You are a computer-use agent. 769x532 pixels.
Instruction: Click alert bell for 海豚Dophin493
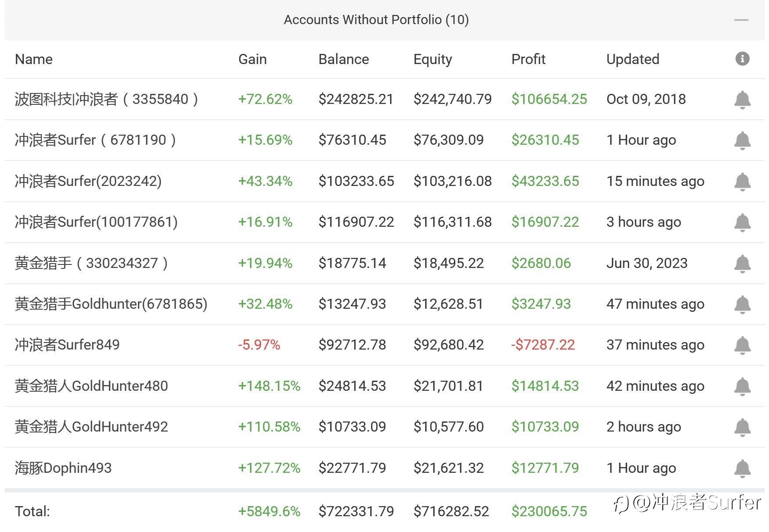(742, 468)
